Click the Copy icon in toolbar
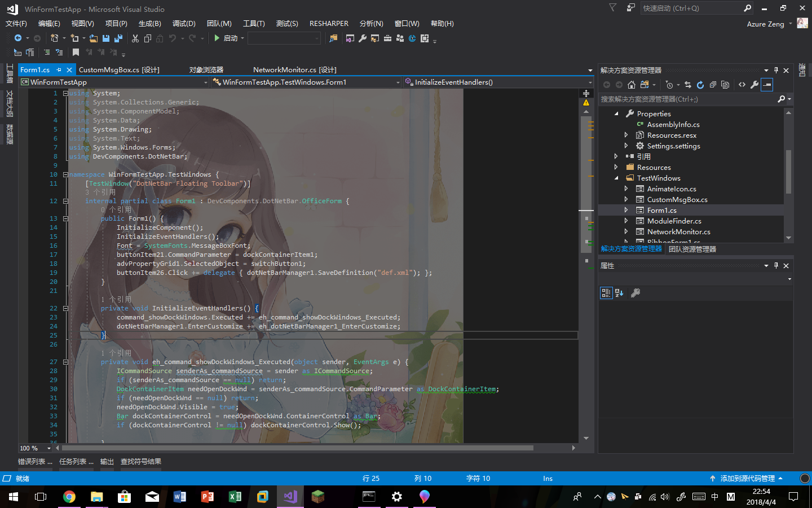Viewport: 812px width, 508px height. [x=148, y=38]
